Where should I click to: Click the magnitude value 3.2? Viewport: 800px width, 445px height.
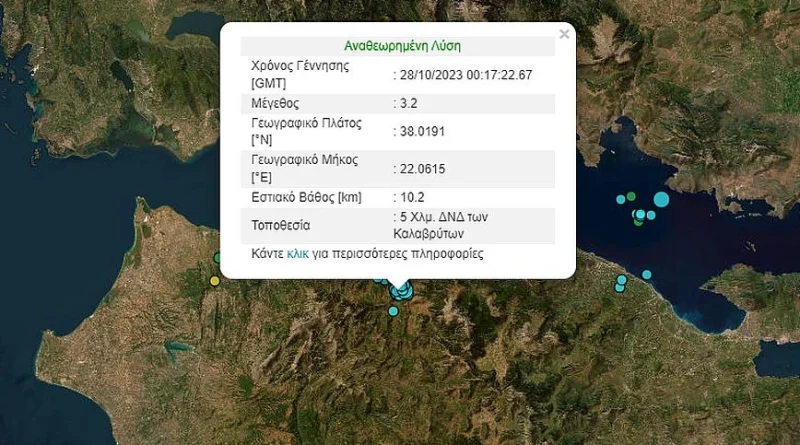tap(411, 102)
